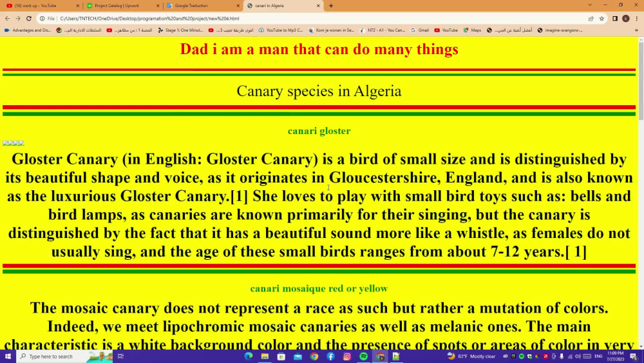The height and width of the screenshot is (363, 644).
Task: Open Microsoft Edge from the taskbar
Action: click(x=249, y=356)
